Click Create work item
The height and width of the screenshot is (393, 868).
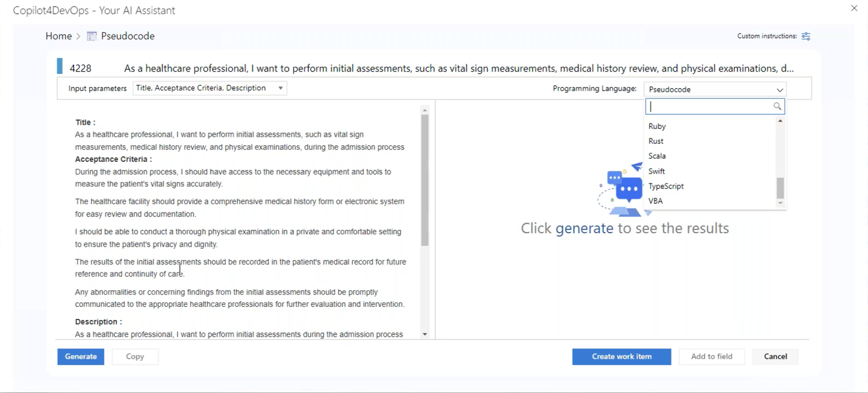coord(621,356)
